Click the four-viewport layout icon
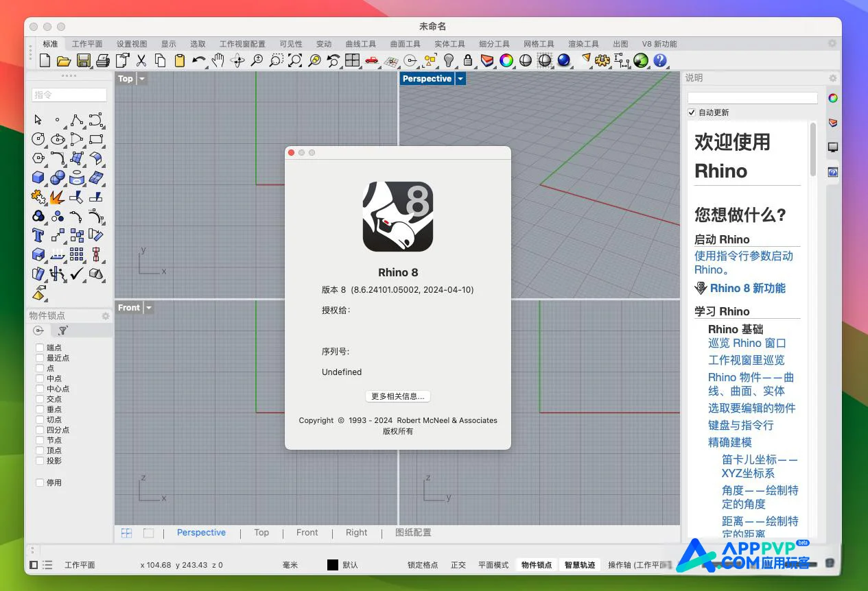The image size is (868, 591). (x=353, y=60)
